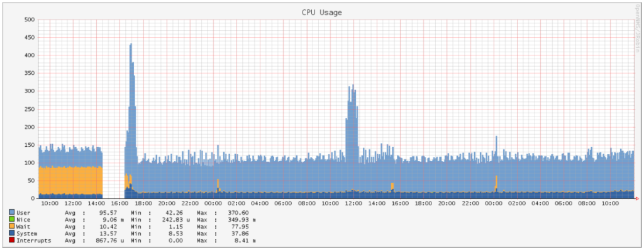This screenshot has width=644, height=250.
Task: Click the dark blue System legend swatch
Action: pyautogui.click(x=11, y=233)
